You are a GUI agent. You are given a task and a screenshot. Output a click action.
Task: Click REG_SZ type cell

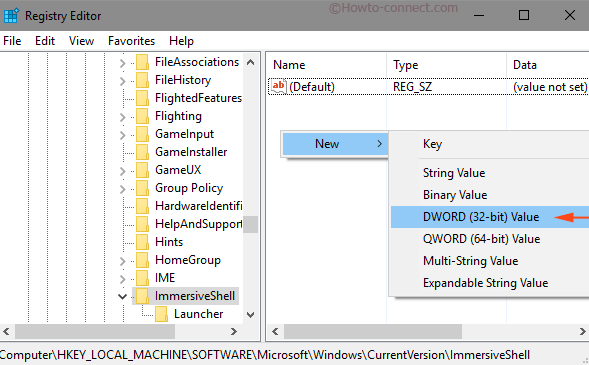tap(412, 87)
